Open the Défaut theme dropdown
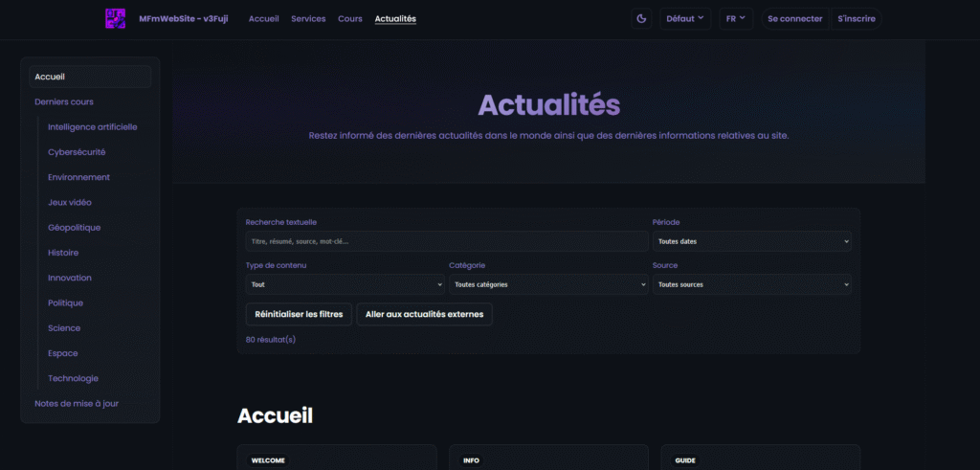Screen dimensions: 980x470 coord(684,18)
